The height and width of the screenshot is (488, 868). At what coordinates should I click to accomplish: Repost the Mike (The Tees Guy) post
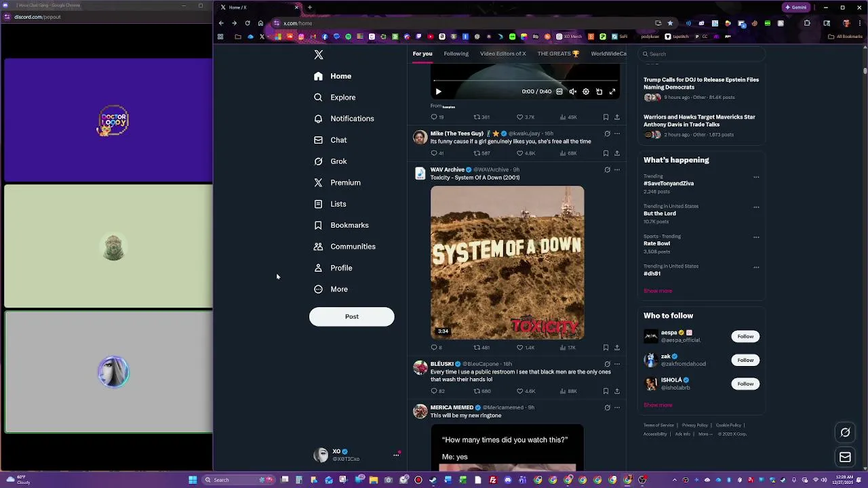pos(481,153)
